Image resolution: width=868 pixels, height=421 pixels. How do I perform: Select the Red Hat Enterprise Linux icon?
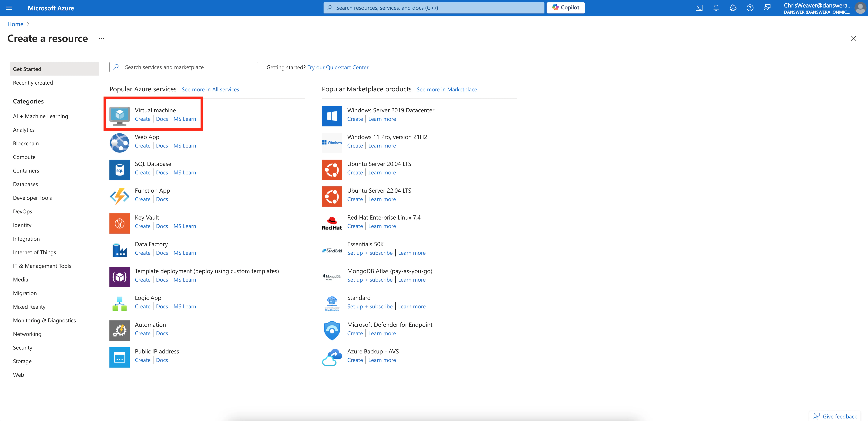(x=332, y=223)
